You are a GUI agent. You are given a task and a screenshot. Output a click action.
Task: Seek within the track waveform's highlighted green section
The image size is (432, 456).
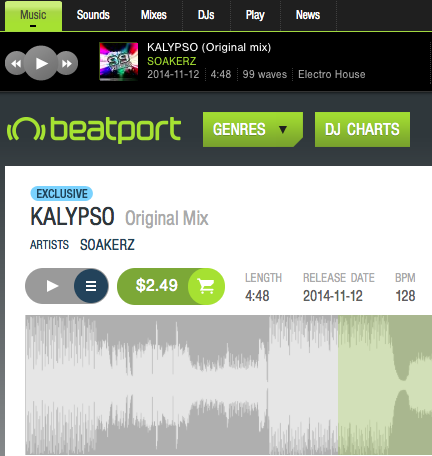pos(385,385)
